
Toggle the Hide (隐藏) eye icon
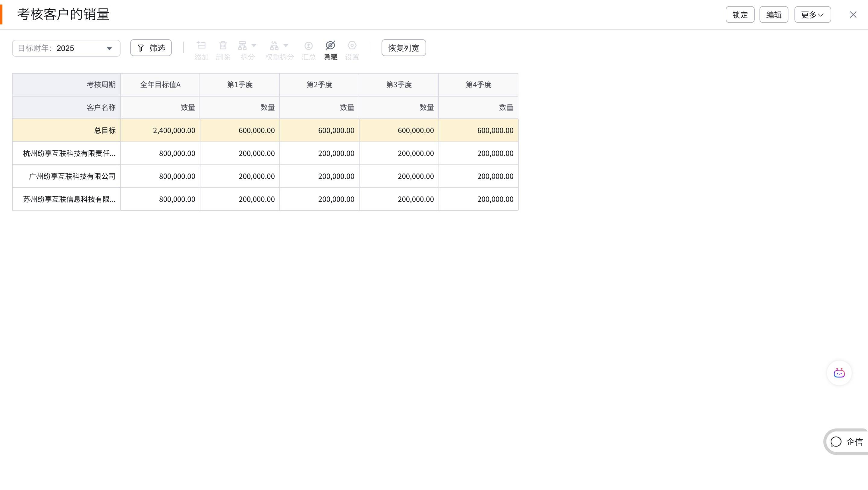330,45
